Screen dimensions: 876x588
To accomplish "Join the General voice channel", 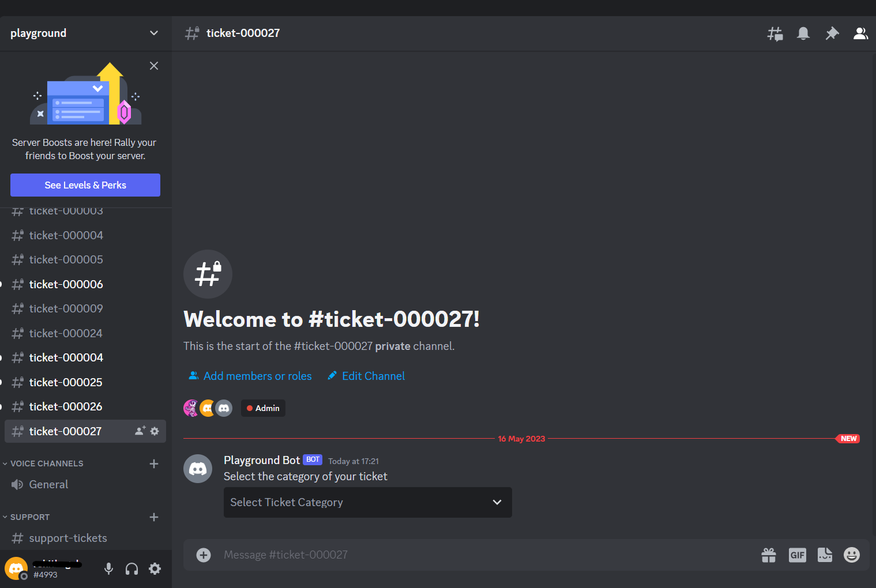I will pyautogui.click(x=85, y=485).
